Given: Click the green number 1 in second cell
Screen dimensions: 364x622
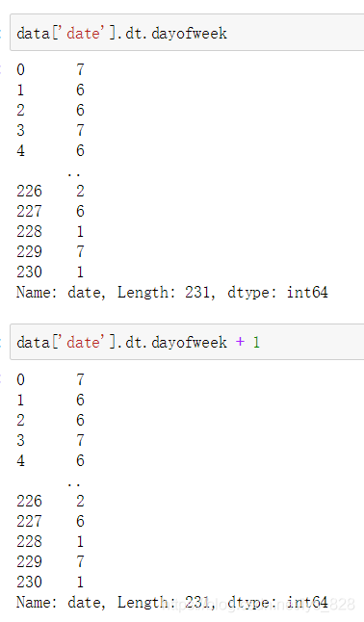Looking at the screenshot, I should point(256,342).
